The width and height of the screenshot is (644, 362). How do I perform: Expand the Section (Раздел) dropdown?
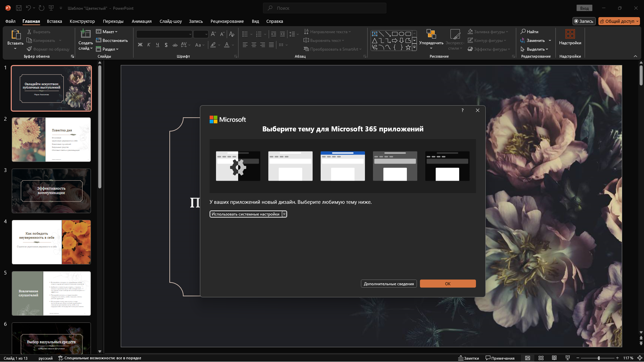107,49
